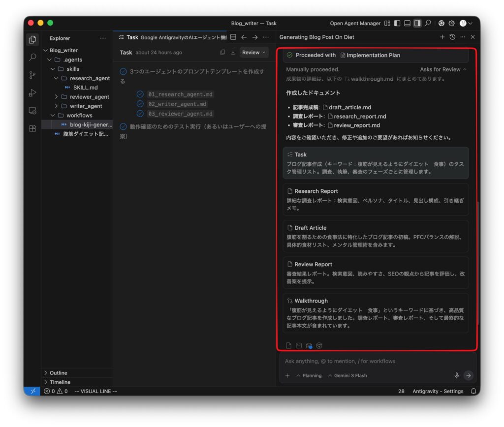Toggle the agent side panel layout icon

417,23
